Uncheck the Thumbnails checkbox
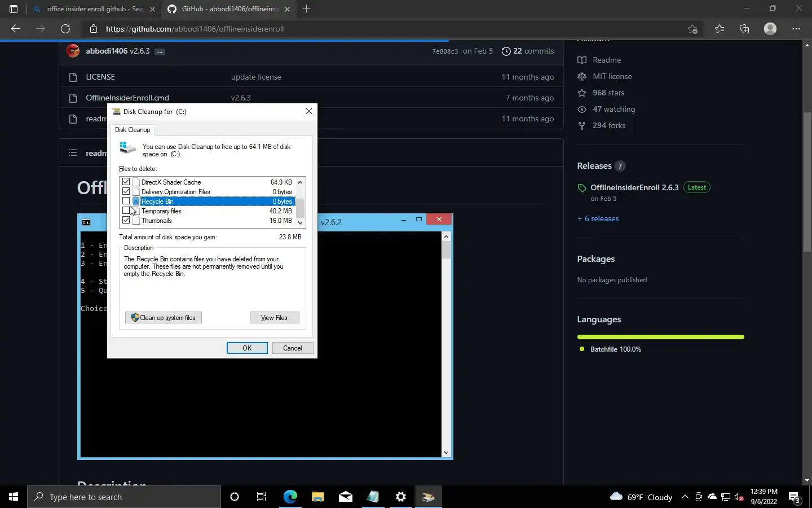Screen dimensions: 812x508 [x=126, y=221]
